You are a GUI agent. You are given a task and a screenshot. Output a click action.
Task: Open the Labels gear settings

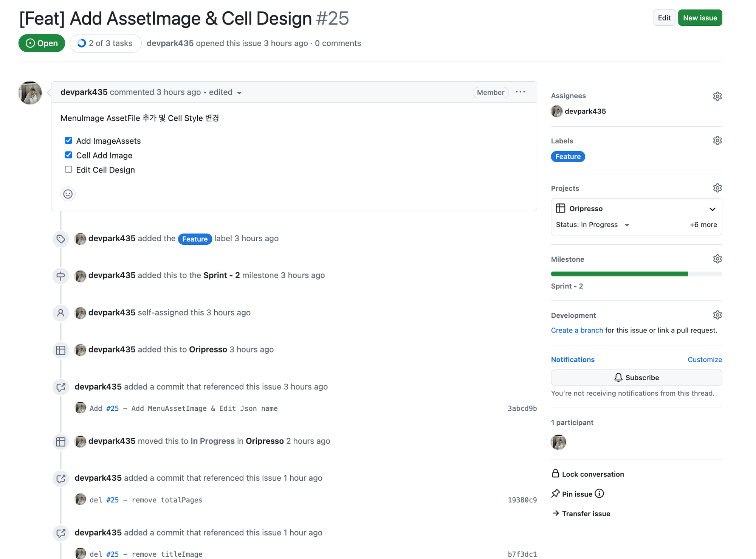click(717, 141)
